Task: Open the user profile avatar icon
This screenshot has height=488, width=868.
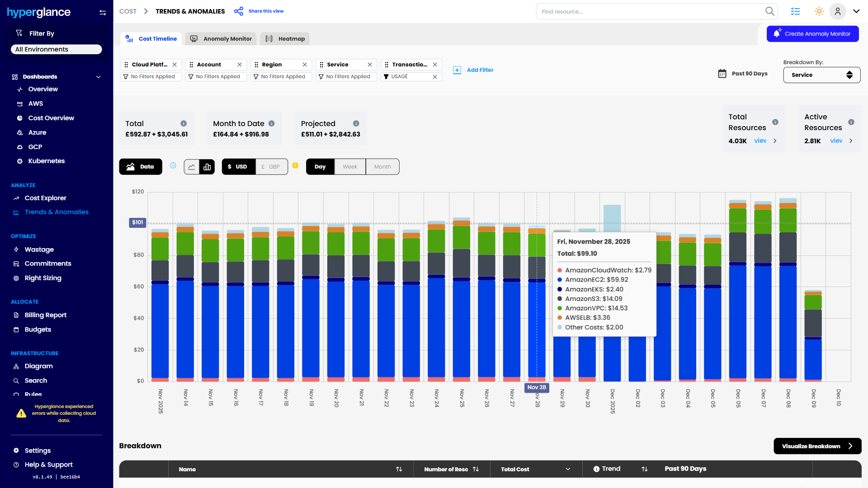Action: [837, 11]
